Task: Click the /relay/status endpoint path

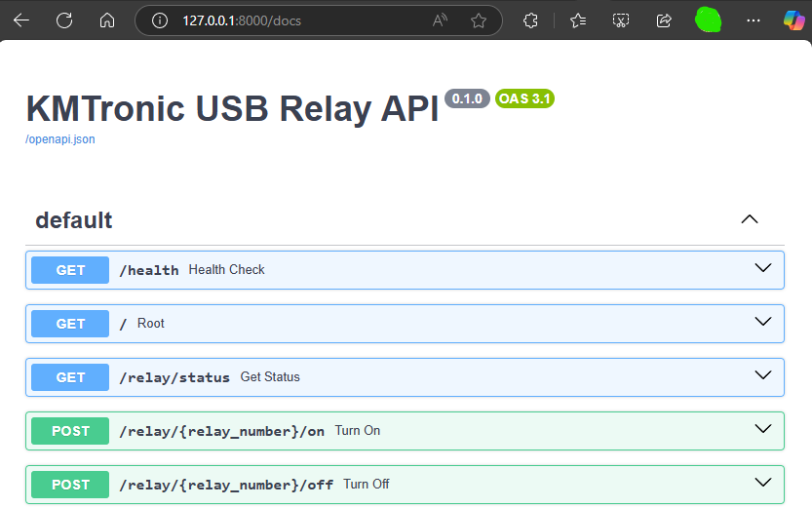Action: coord(174,377)
